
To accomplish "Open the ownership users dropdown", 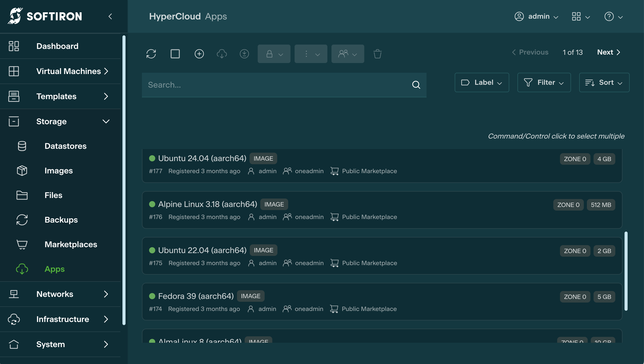I will coord(348,54).
